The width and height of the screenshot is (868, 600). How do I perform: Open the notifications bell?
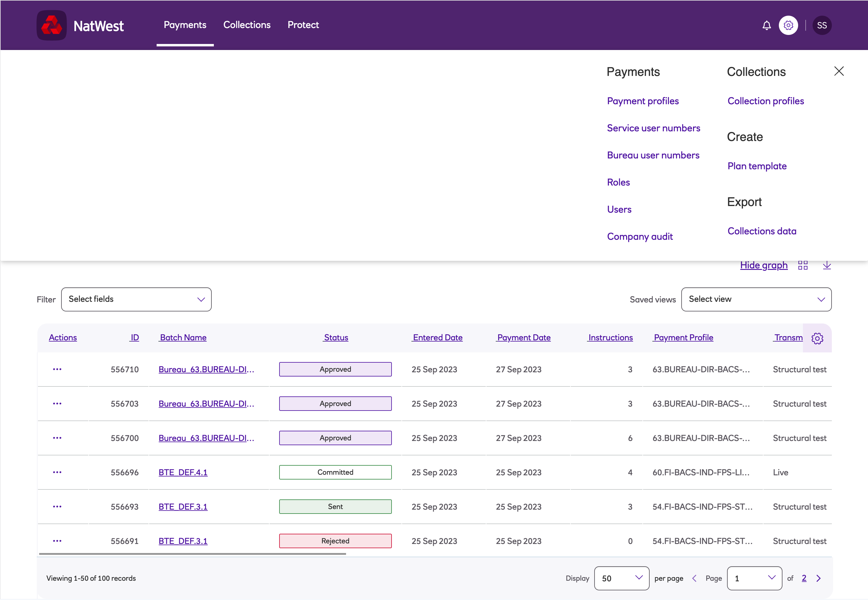(x=767, y=25)
